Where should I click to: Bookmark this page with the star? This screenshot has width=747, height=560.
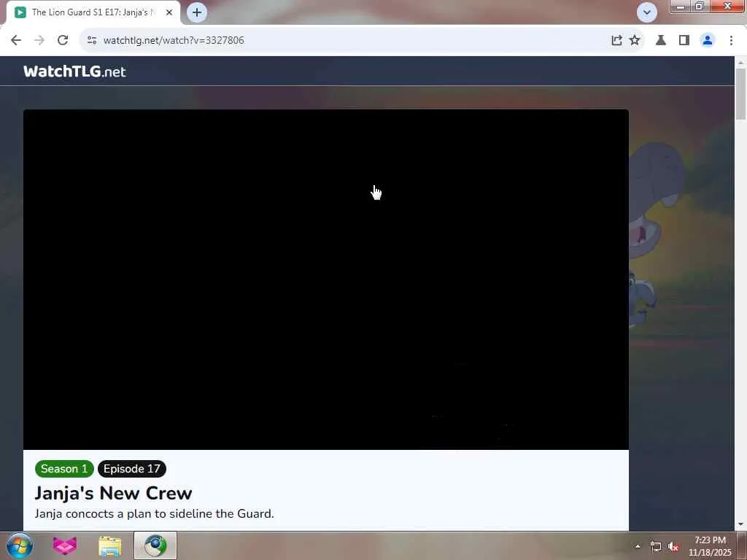click(635, 41)
